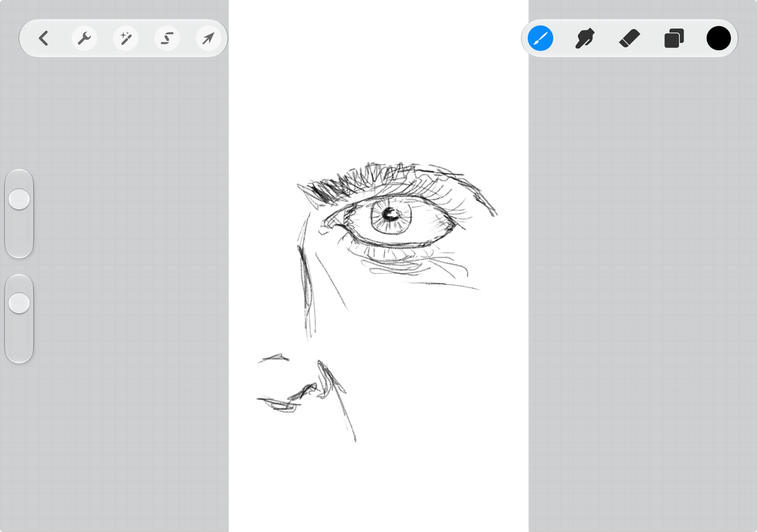Click the dark pupil of the sketched eye
Screen dimensions: 757x532
pos(391,214)
